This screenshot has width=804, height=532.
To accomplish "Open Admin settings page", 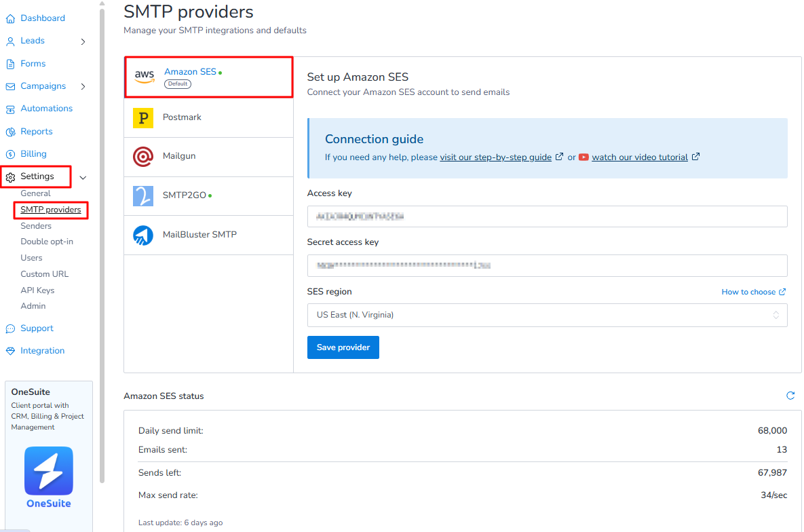I will pos(33,306).
